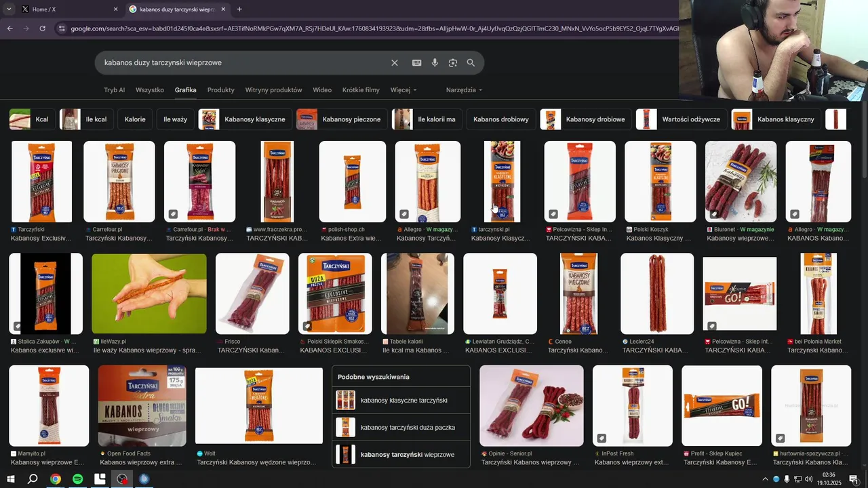Open the Biuronet Kabanosy wieprzowe image
This screenshot has height=488, width=868.
pos(741,182)
